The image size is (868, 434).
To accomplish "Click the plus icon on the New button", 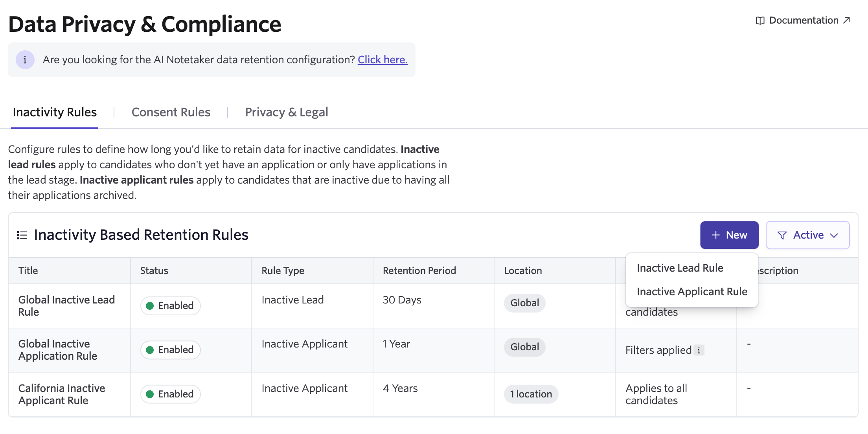I will tap(715, 235).
